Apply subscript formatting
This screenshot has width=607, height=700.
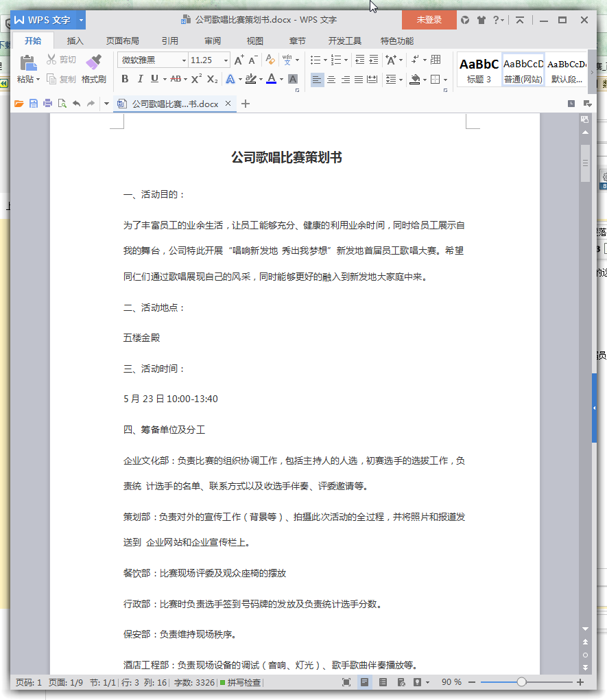pos(213,79)
